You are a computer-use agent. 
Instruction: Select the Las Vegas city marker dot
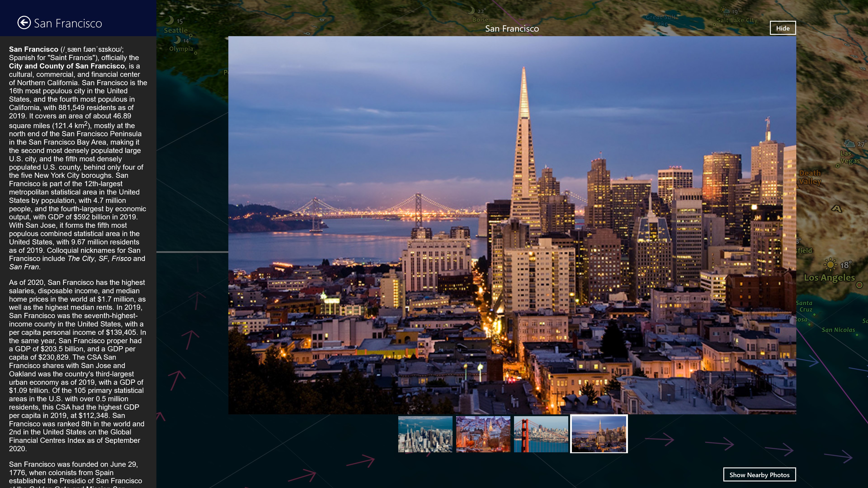pos(837,166)
